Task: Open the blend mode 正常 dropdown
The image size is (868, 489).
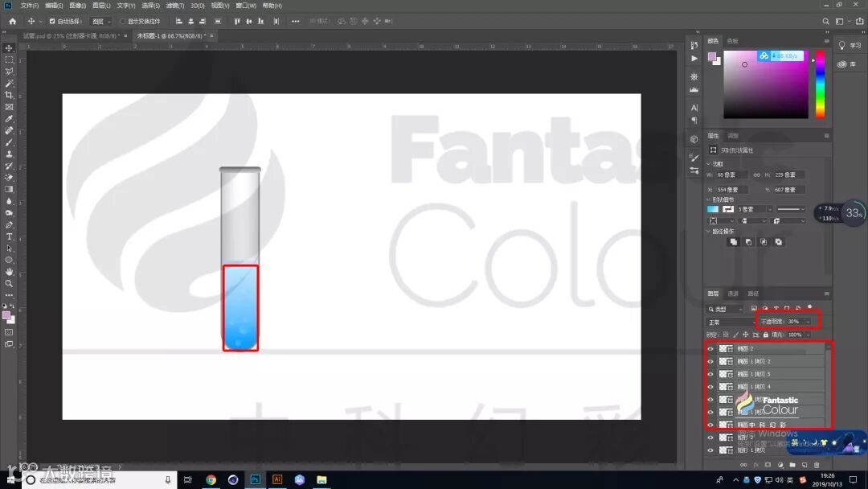Action: [x=730, y=322]
